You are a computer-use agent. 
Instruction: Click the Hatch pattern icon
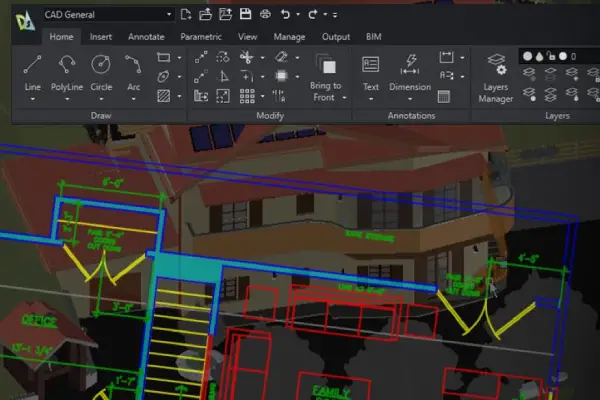[x=164, y=95]
